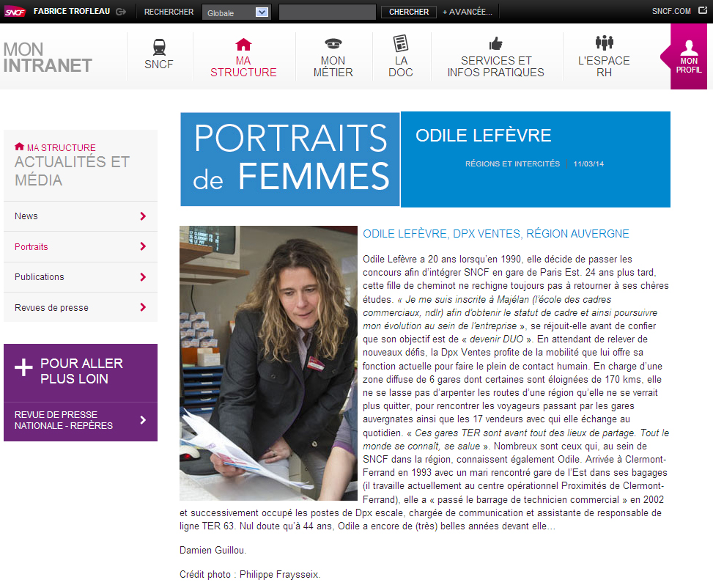Click the photo of Odile Lefèvre
The width and height of the screenshot is (713, 588).
(268, 363)
